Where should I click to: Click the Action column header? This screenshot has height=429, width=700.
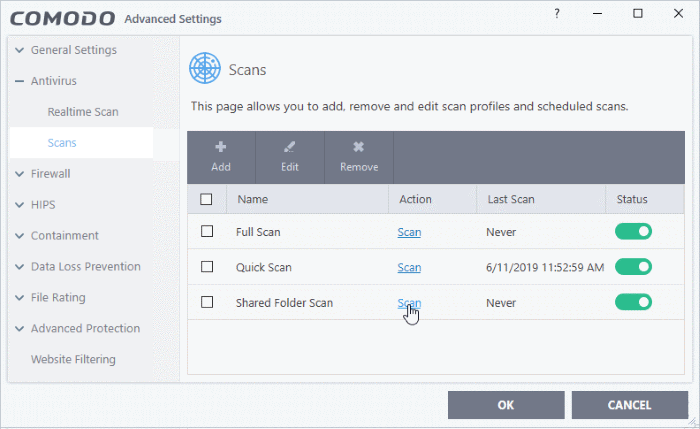[433, 199]
